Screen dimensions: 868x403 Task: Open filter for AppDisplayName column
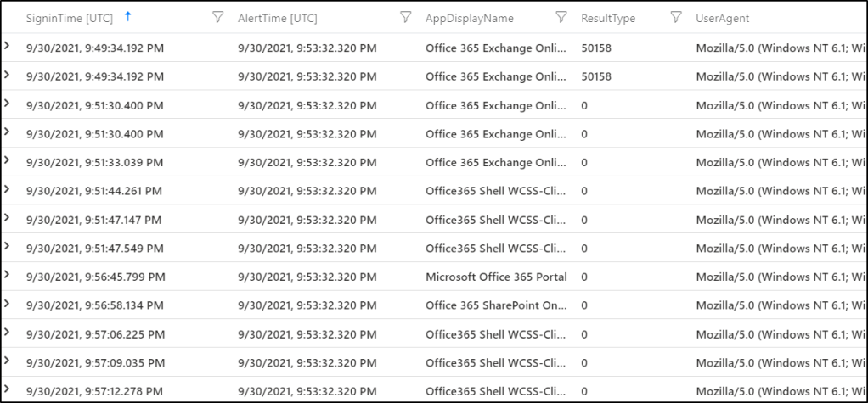click(x=561, y=17)
